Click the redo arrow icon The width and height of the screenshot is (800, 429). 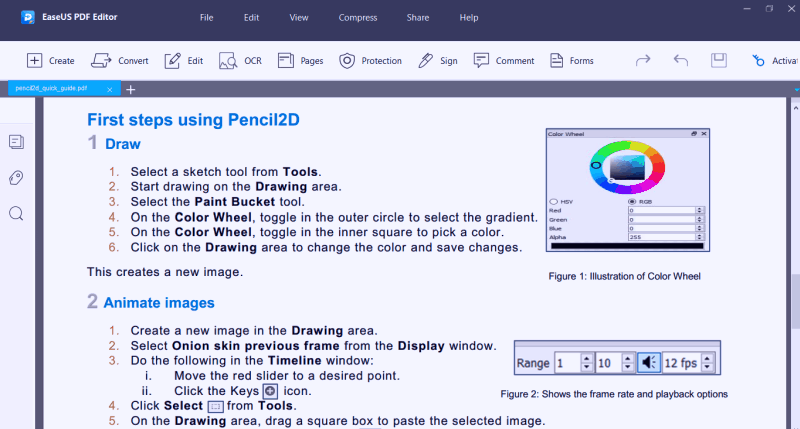(x=643, y=60)
